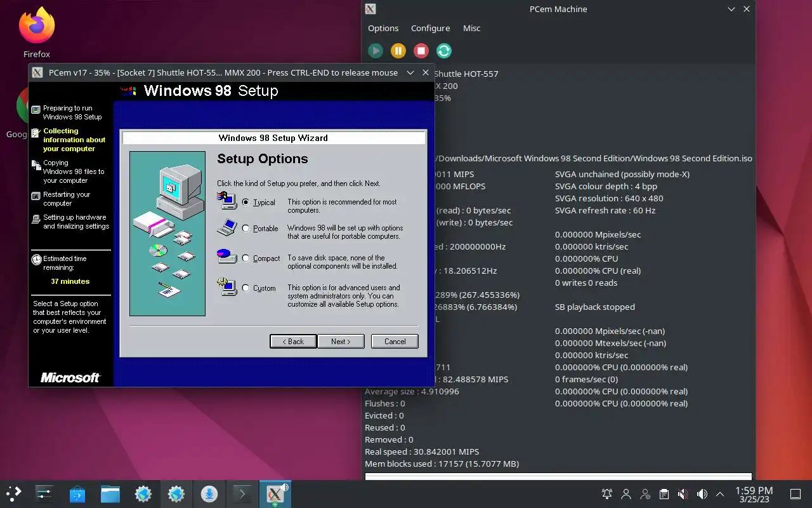
Task: Select the Typical setup radio button
Action: (x=246, y=203)
